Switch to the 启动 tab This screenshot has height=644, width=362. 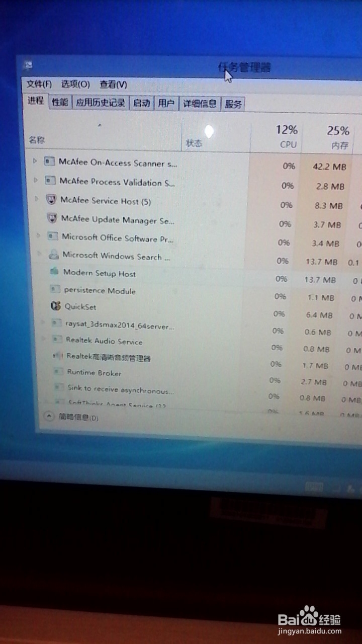(142, 104)
